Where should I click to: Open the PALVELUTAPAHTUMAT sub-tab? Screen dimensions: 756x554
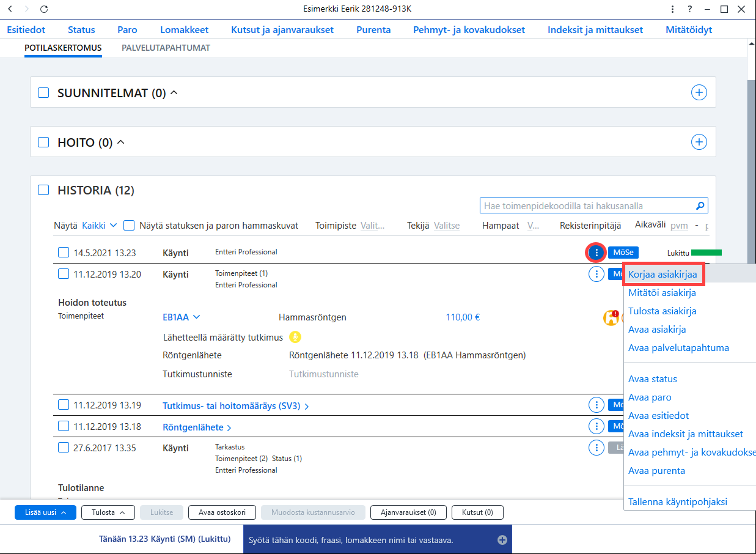tap(166, 48)
